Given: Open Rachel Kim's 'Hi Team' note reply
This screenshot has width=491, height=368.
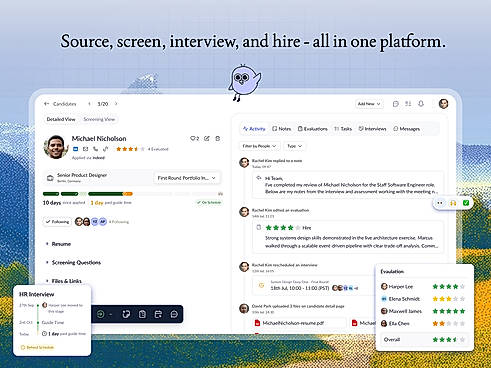Looking at the screenshot, I should coord(348,185).
